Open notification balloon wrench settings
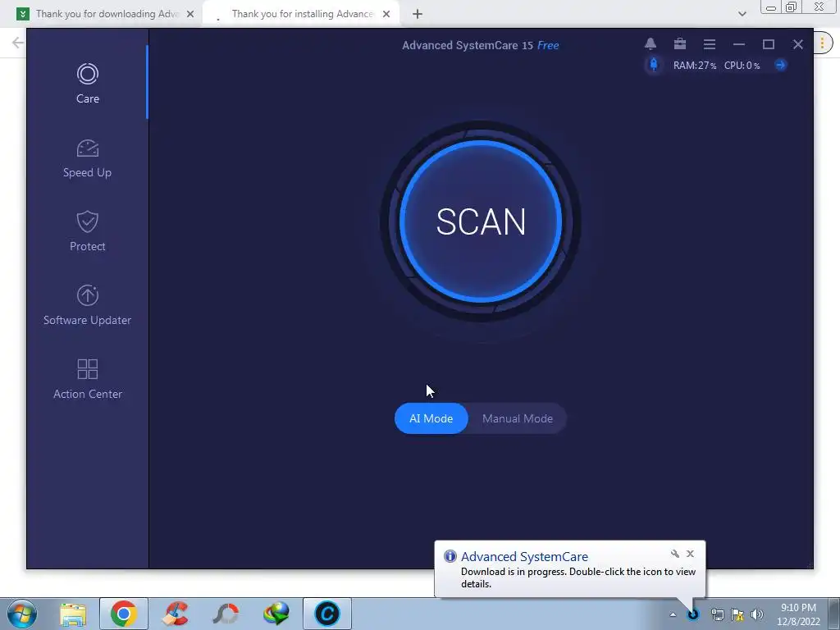This screenshot has height=630, width=840. pos(675,554)
